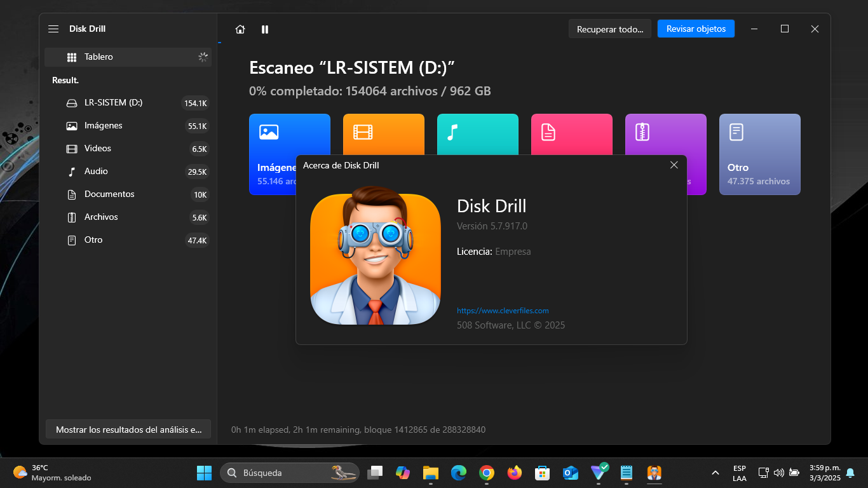868x488 pixels.
Task: Open Copilot from the taskbar
Action: click(x=403, y=473)
